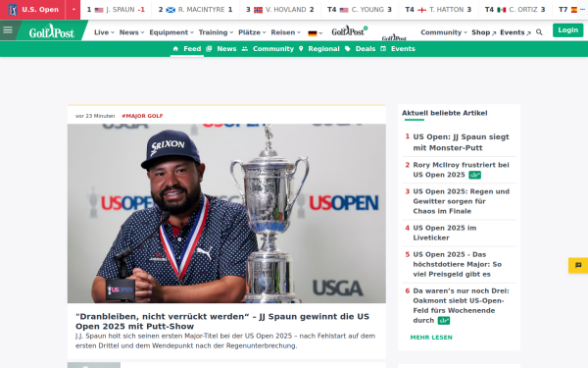Click the people icon beside Community
The width and height of the screenshot is (588, 368).
coord(245,49)
